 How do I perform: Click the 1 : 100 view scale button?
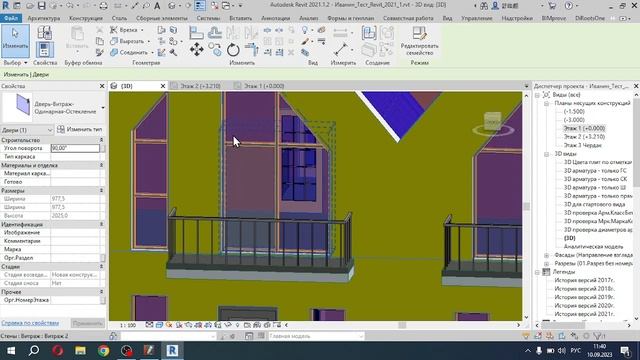click(x=128, y=325)
